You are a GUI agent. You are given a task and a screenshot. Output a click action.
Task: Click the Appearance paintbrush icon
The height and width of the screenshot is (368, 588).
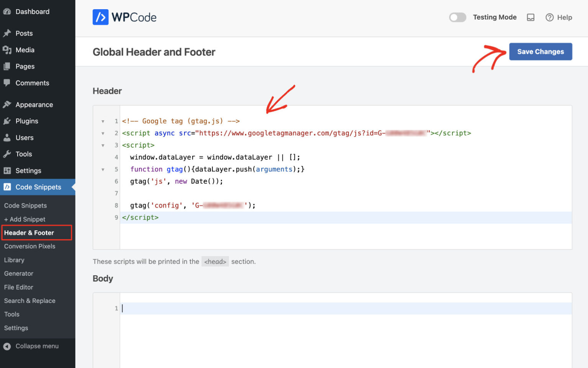pyautogui.click(x=7, y=105)
